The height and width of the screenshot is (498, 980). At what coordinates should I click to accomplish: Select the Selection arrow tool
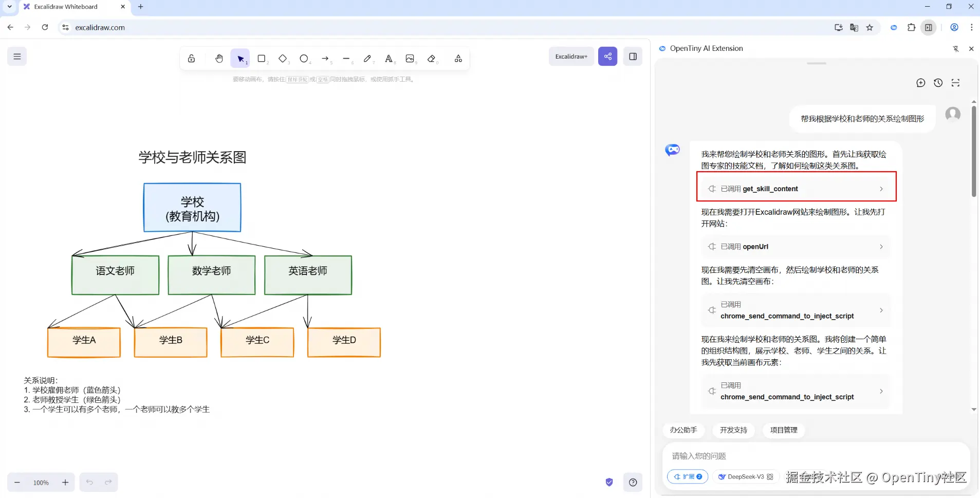coord(241,59)
